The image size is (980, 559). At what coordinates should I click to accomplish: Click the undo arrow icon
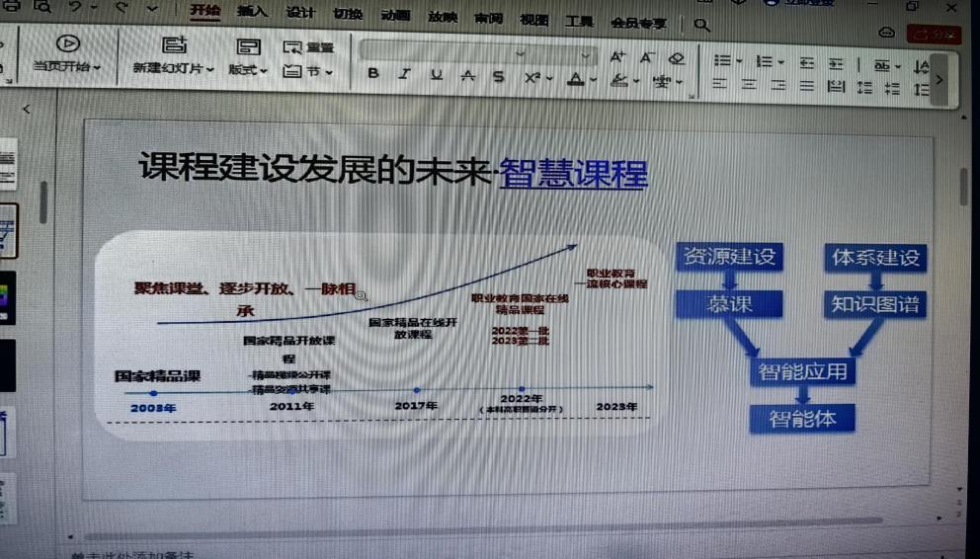click(76, 8)
